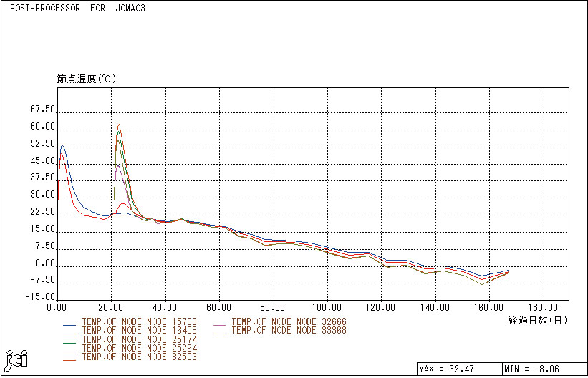This screenshot has width=588, height=378.
Task: Select legend text TEMP.OF NODE NODE 25174
Action: pos(139,339)
